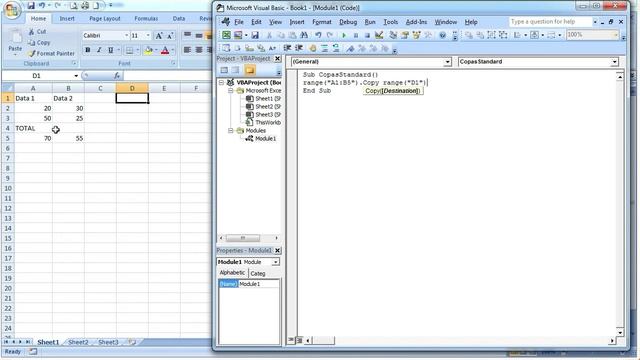
Task: Click Excel quick access Save icon
Action: coord(31,5)
